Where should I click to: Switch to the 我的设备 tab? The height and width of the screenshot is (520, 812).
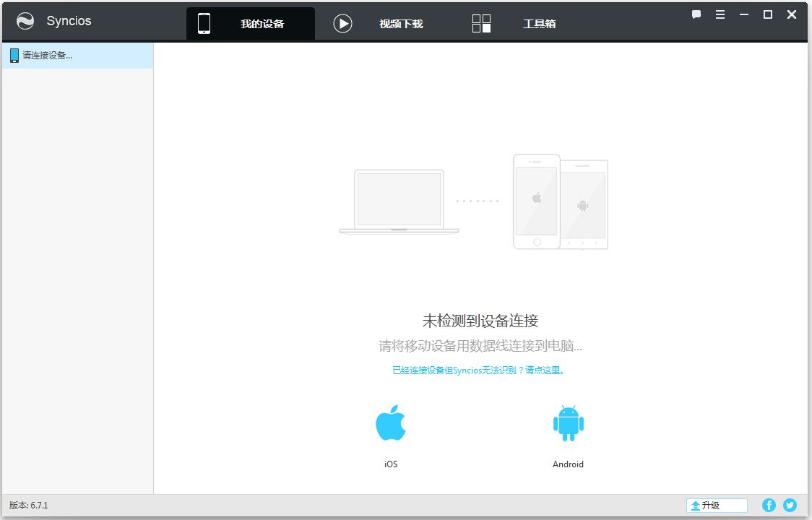(x=251, y=23)
